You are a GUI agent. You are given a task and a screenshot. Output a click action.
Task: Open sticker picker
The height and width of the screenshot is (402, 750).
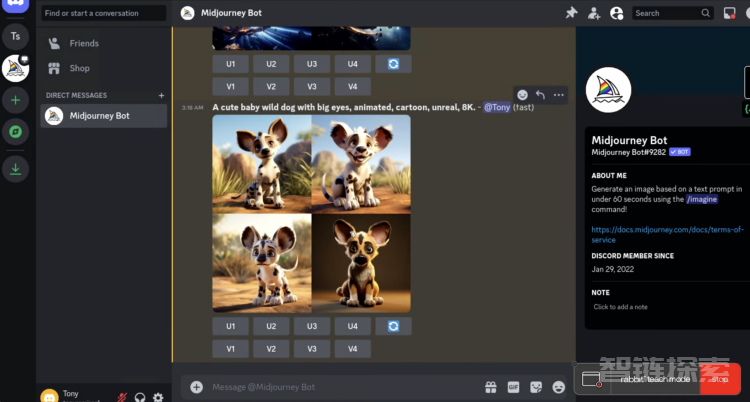(x=536, y=387)
